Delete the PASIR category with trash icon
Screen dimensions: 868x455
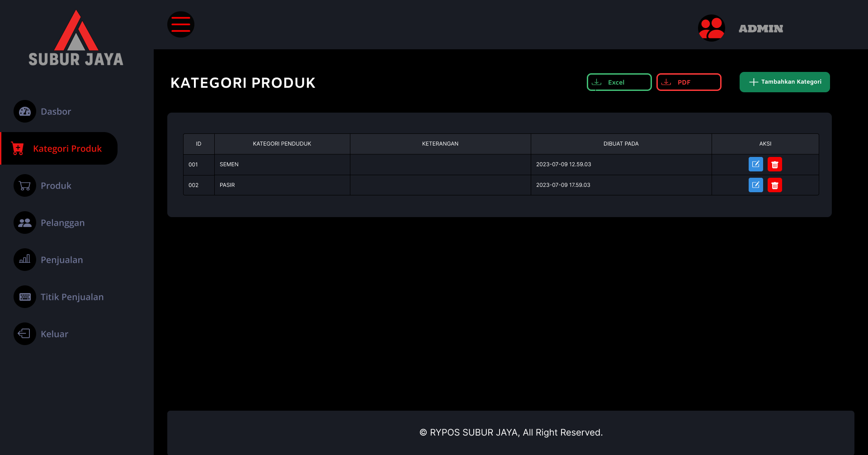(774, 185)
